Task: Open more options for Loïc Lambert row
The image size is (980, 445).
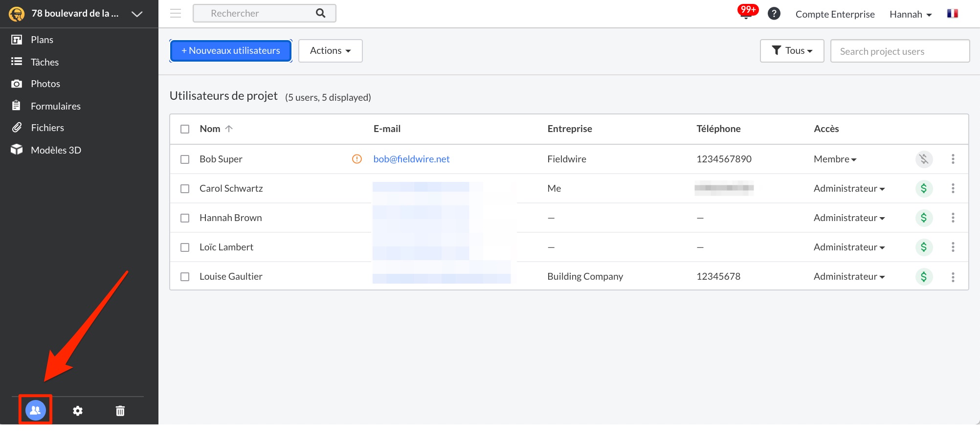Action: tap(953, 247)
